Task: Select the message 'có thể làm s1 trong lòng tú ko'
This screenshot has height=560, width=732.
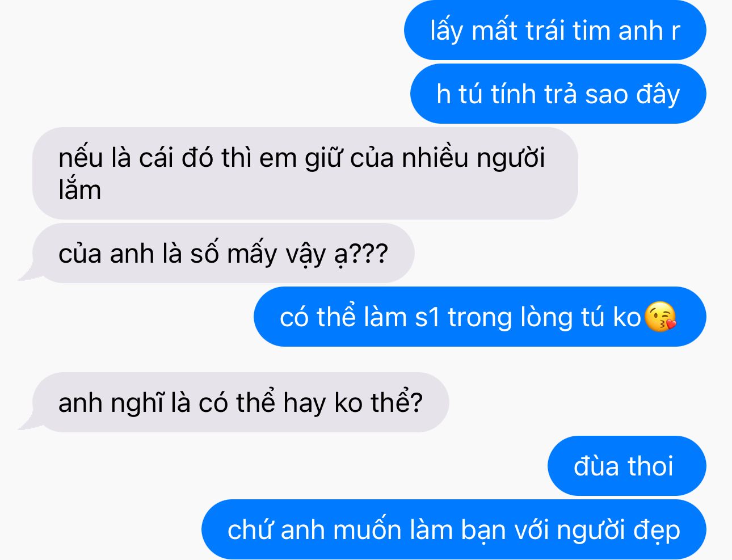Action: point(480,317)
